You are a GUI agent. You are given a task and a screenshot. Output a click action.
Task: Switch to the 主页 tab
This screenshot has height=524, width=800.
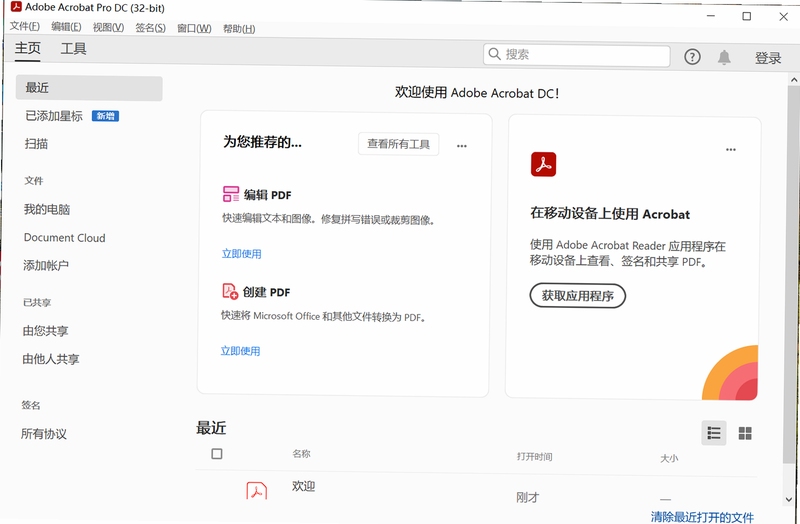(28, 48)
